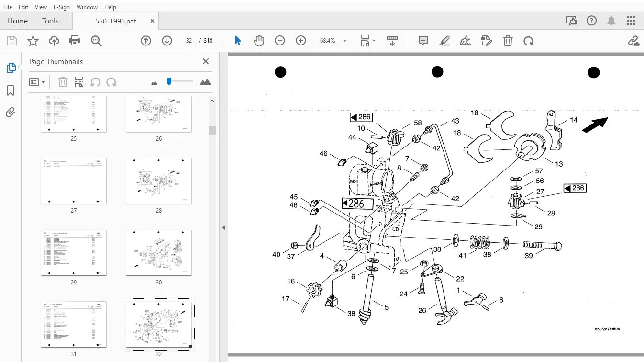Activate the Hand pan tool

pos(259,41)
